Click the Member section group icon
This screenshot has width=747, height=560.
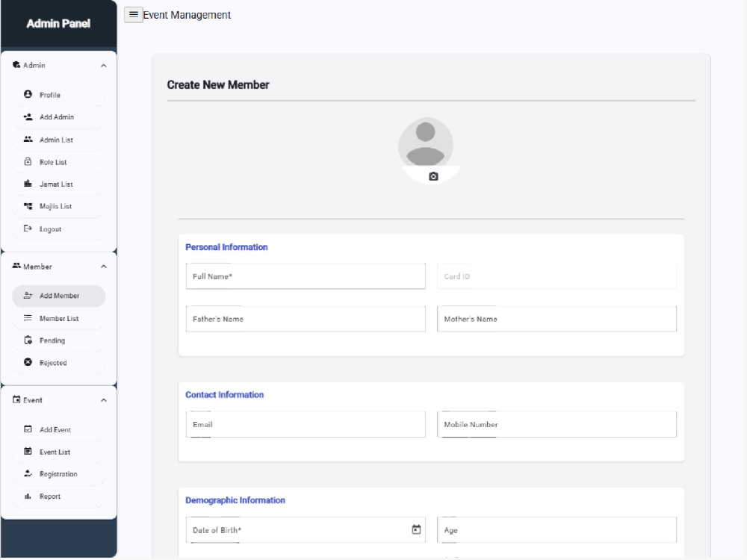coord(16,266)
